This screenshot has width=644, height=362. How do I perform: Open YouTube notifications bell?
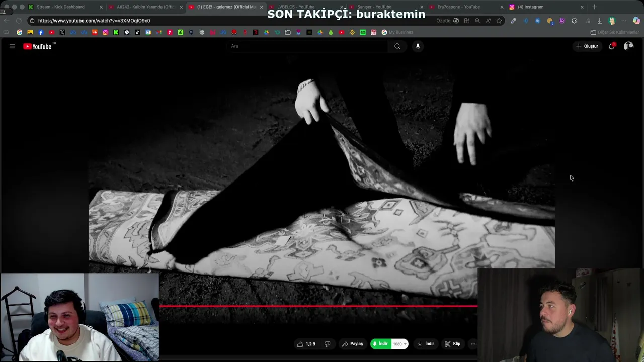[612, 46]
